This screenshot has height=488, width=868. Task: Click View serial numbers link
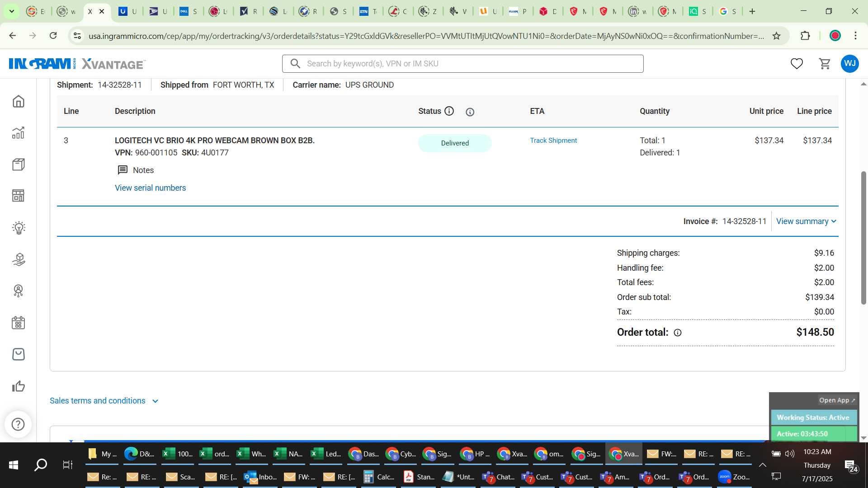click(150, 188)
